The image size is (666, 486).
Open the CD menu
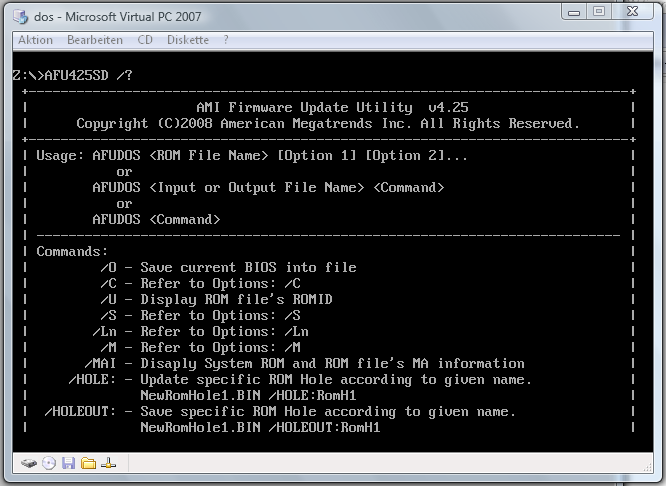pyautogui.click(x=145, y=40)
